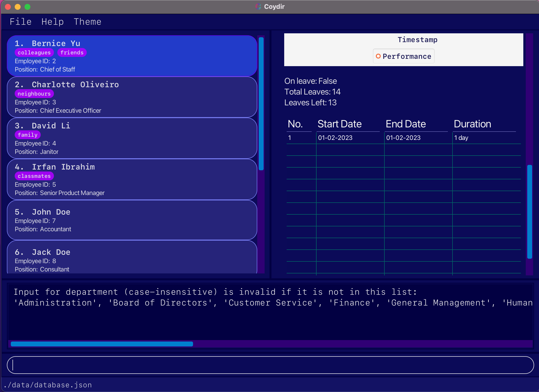
Task: Click the result box horizontal scrollbar
Action: tap(102, 344)
